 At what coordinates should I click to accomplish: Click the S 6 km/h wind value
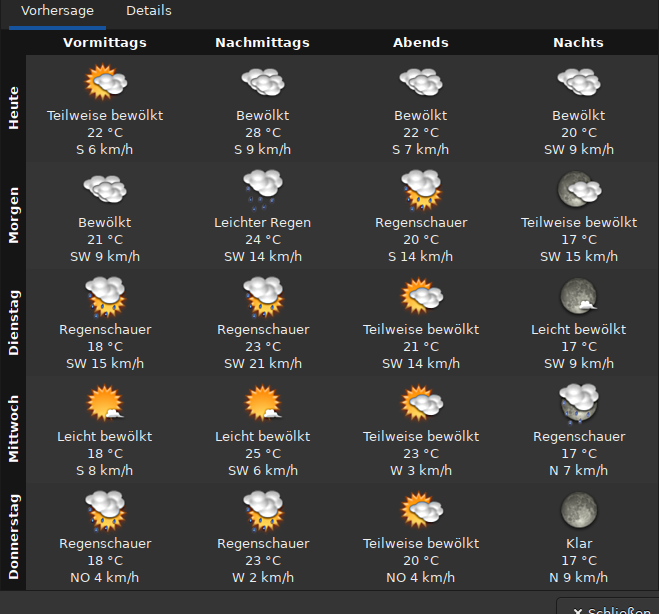(105, 150)
